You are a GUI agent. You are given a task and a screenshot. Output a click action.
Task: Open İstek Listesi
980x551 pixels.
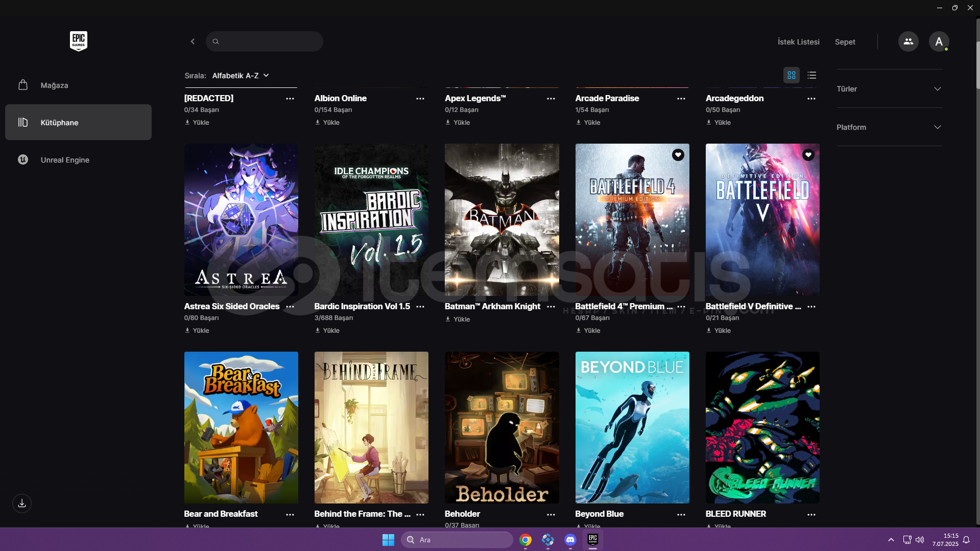(x=798, y=42)
